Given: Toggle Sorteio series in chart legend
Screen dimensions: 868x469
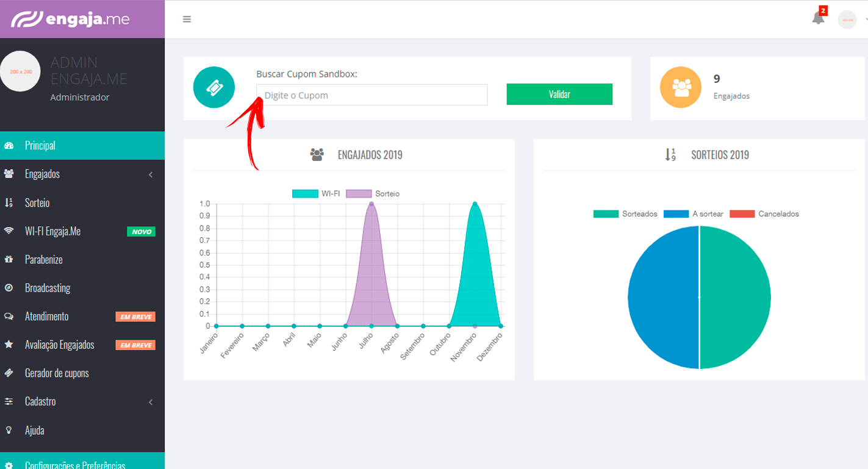Looking at the screenshot, I should (x=373, y=193).
